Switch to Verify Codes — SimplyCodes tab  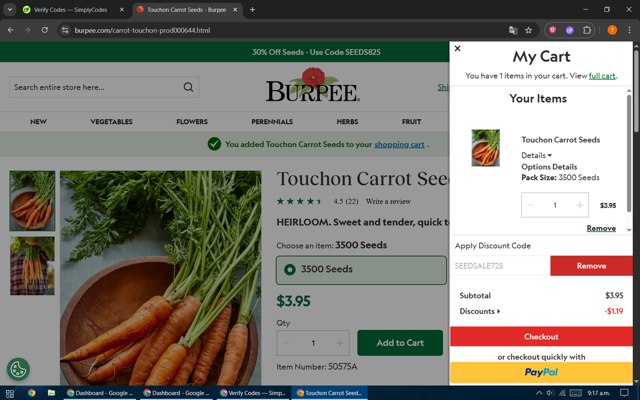70,9
